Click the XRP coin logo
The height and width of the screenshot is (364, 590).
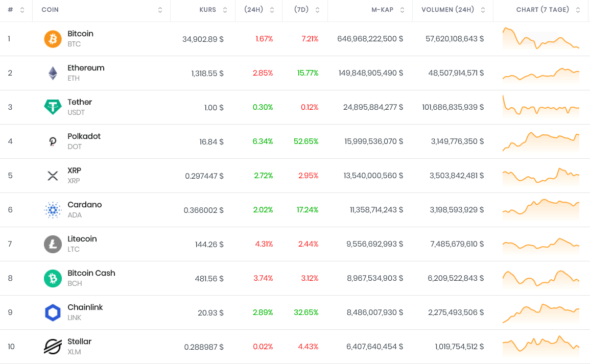[x=53, y=176]
